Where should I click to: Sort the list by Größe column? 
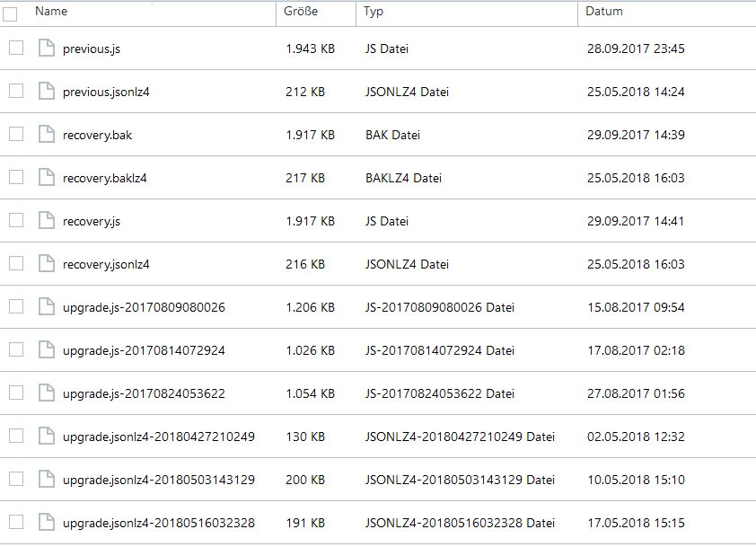click(x=301, y=12)
